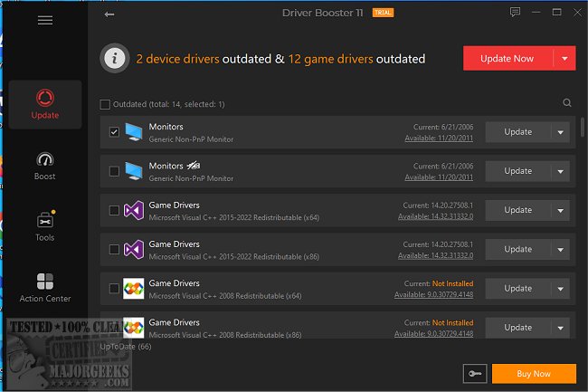Open Available 14.32.31332.0 link for x64
The height and width of the screenshot is (392, 588).
pyautogui.click(x=435, y=216)
